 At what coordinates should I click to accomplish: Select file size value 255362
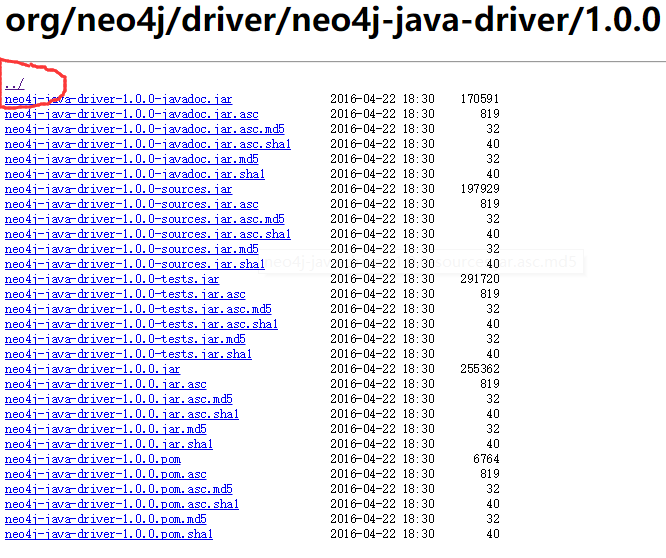[x=480, y=369]
